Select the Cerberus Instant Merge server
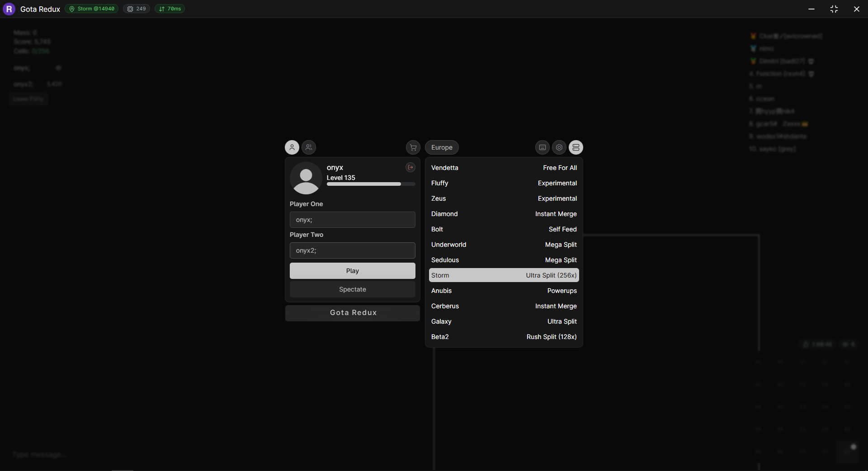The width and height of the screenshot is (868, 471). pyautogui.click(x=504, y=306)
